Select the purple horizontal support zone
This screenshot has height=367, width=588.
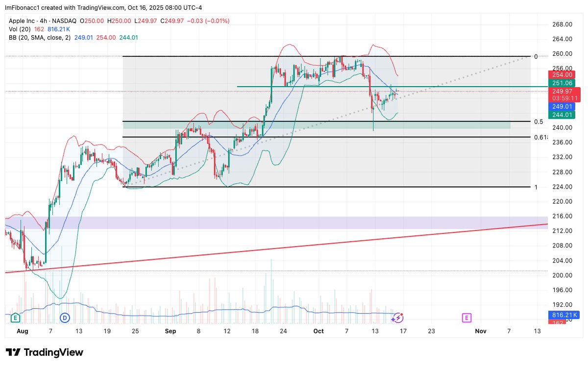tap(276, 223)
